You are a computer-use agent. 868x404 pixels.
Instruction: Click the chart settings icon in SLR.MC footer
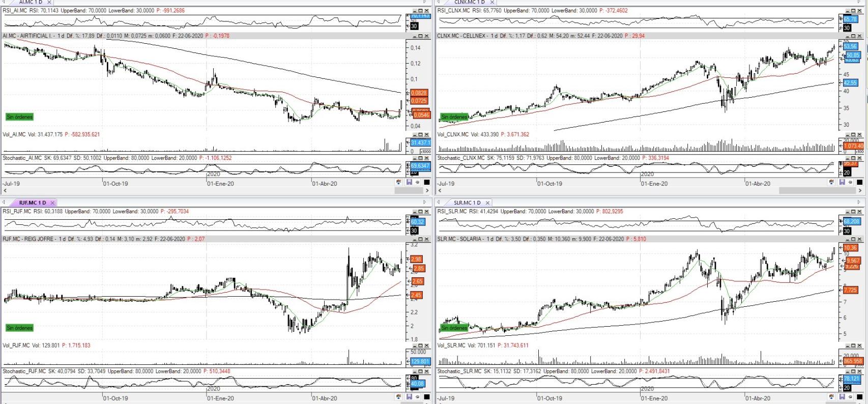pos(831,396)
